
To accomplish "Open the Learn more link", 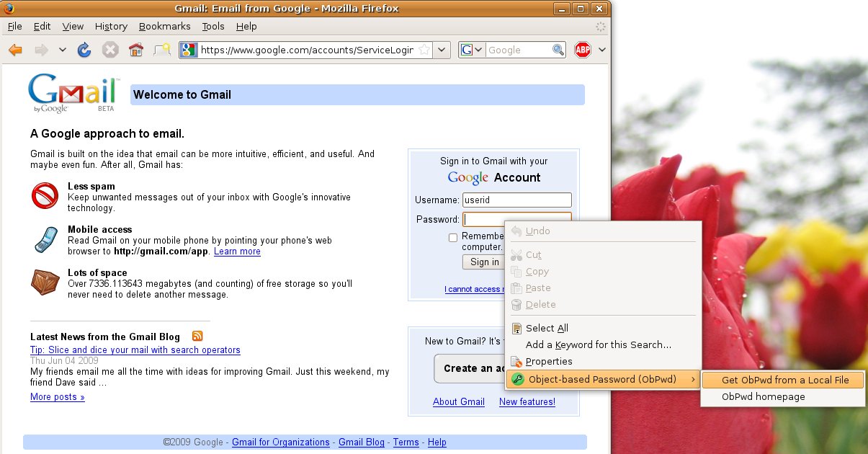I will point(237,252).
